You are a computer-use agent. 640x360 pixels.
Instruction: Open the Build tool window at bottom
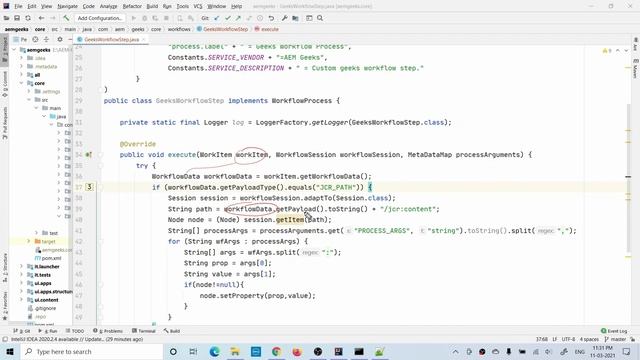tap(172, 331)
